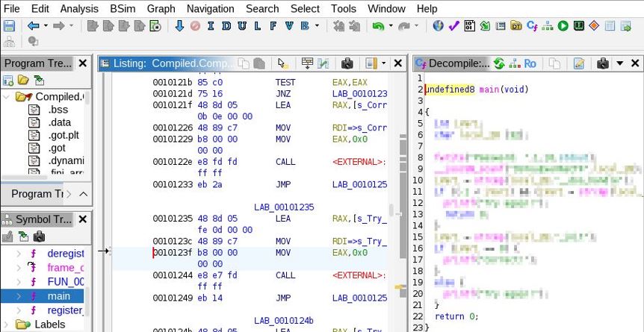Screen dimensions: 644x332
Task: Click the Decompile snapshot camera icon
Action: click(602, 63)
